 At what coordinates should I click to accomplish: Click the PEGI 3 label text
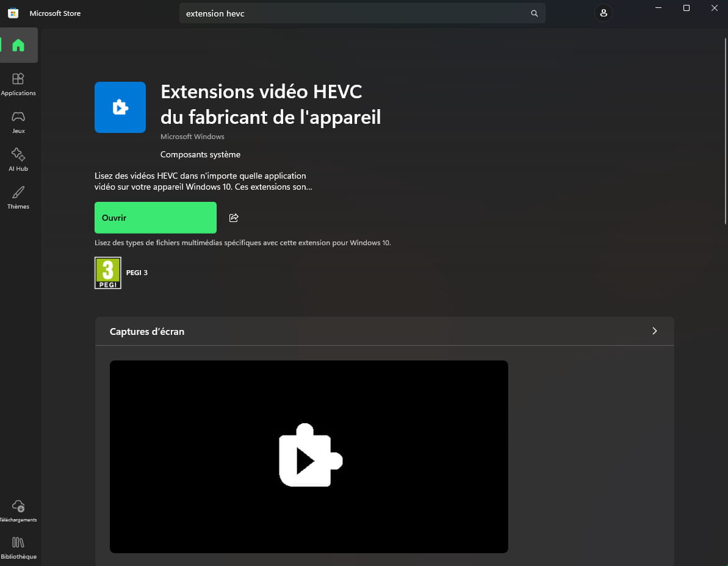pyautogui.click(x=137, y=273)
